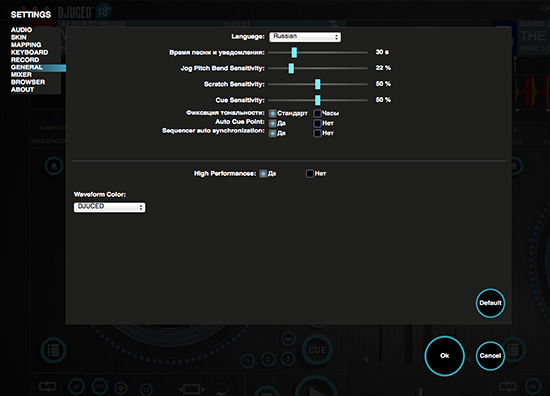Image resolution: width=550 pixels, height=396 pixels.
Task: Confirm settings with the Ok button
Action: [x=444, y=356]
